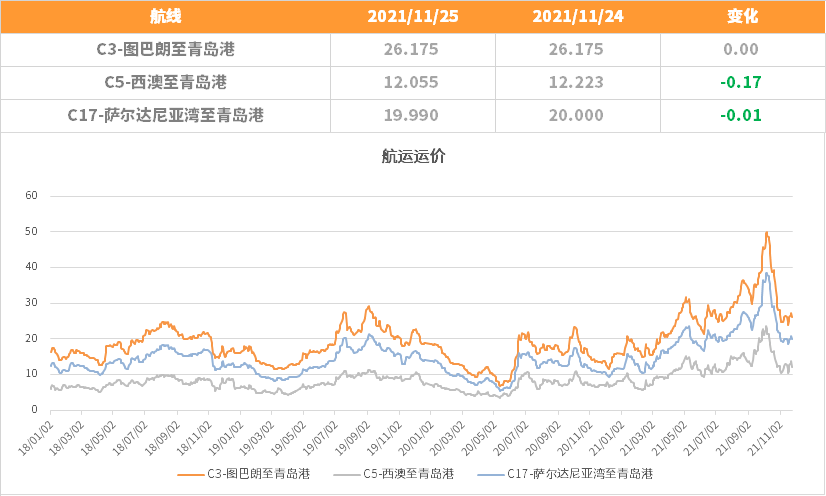Select the green -0.01 change value
Image resolution: width=826 pixels, height=496 pixels.
click(741, 115)
